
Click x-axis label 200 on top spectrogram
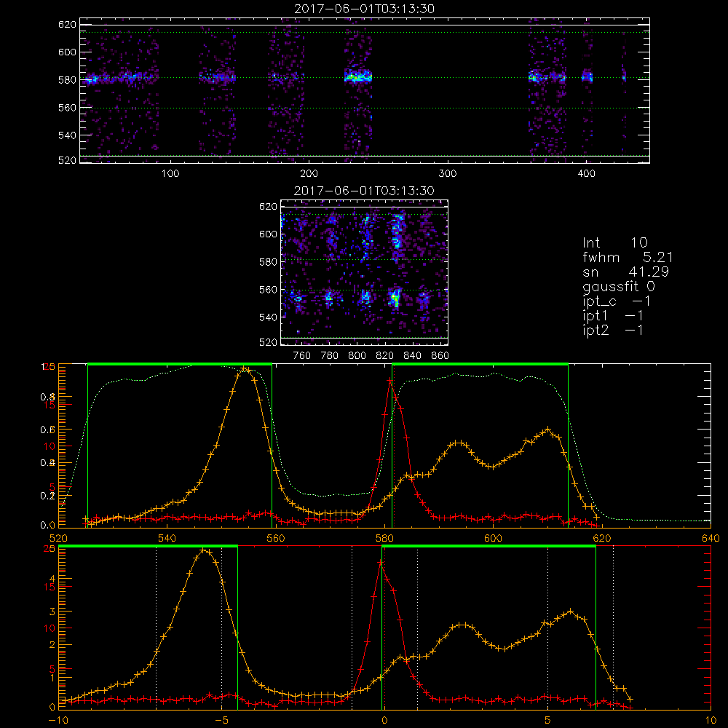[x=309, y=174]
